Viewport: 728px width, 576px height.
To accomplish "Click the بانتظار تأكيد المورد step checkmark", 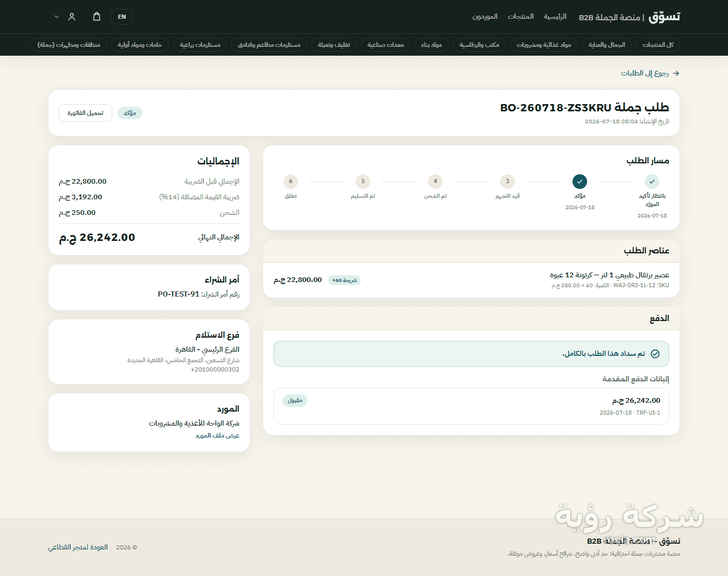I will [652, 182].
